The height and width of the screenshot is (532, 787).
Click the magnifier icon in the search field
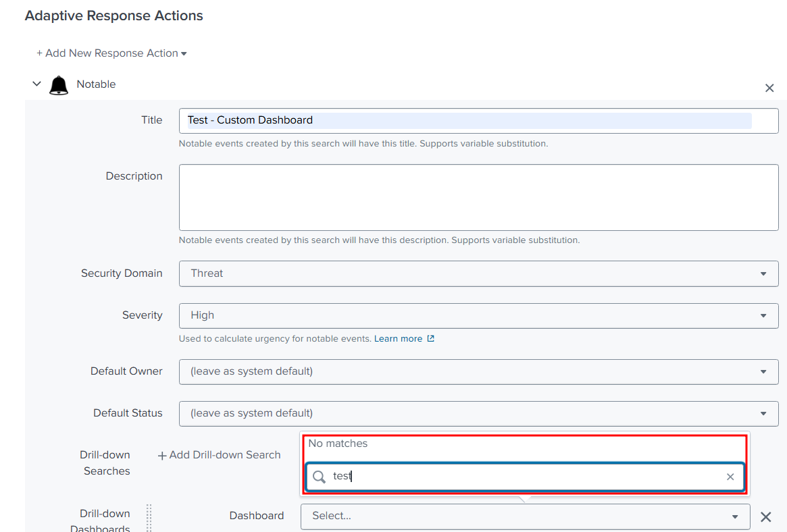[x=318, y=477]
